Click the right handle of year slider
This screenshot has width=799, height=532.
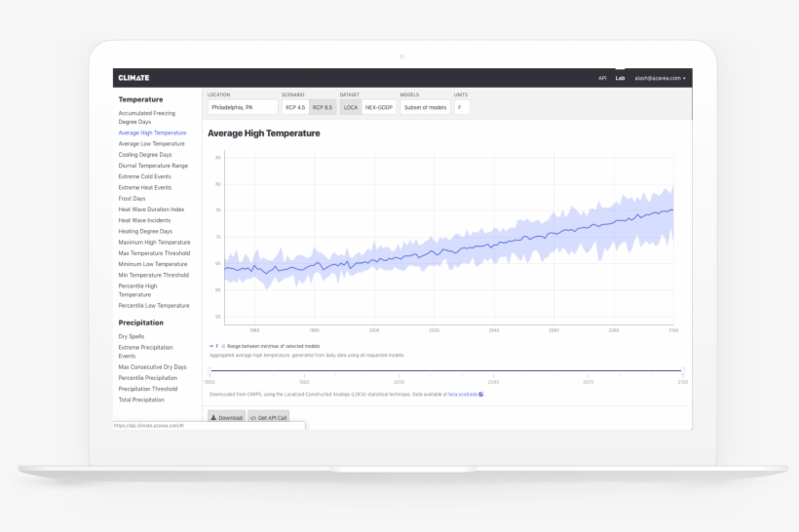click(x=683, y=370)
